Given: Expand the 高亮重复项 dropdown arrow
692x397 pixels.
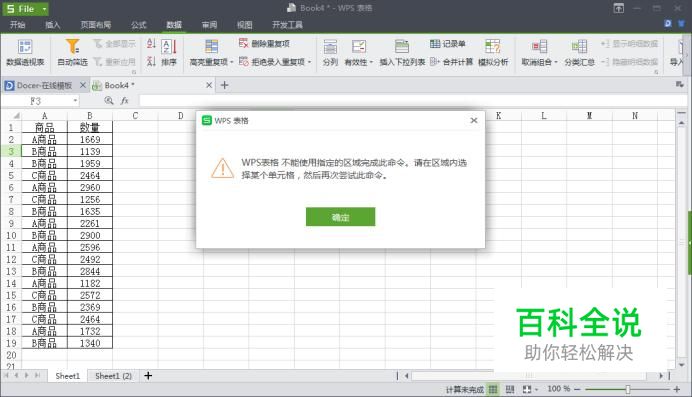Looking at the screenshot, I should tap(232, 62).
